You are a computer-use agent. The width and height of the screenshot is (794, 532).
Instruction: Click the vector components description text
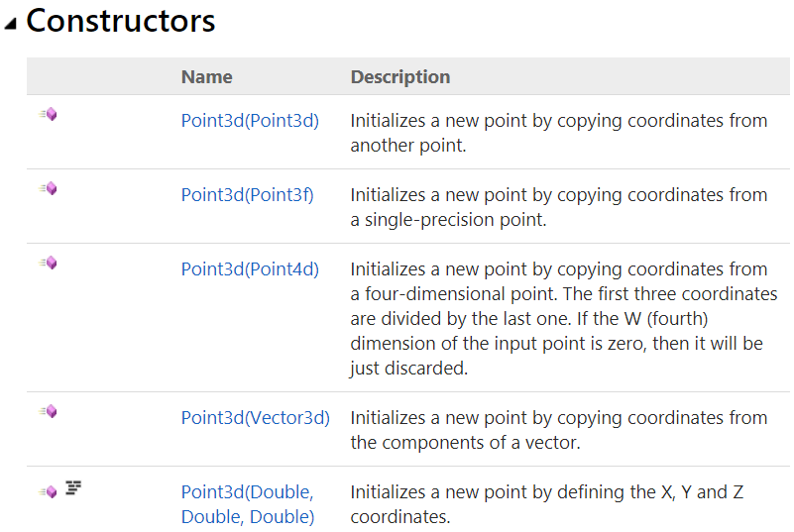[x=558, y=430]
